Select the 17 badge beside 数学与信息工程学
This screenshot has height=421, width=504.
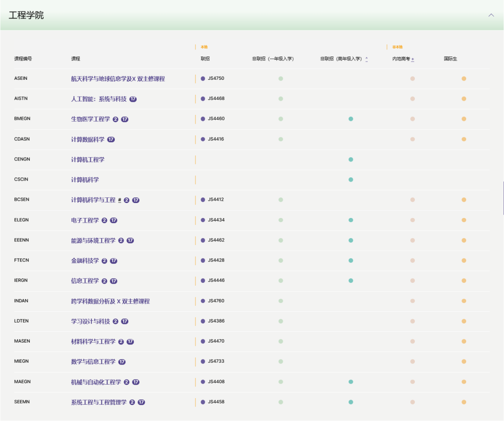coord(122,362)
